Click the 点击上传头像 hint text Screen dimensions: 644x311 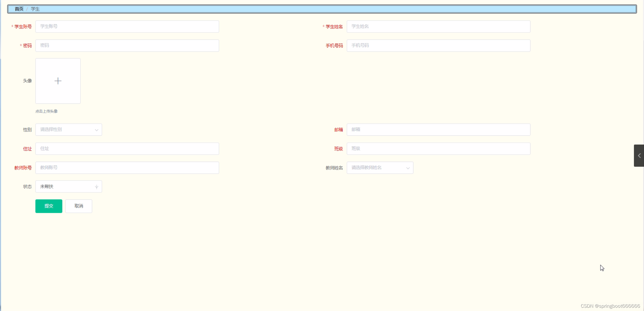pos(47,111)
